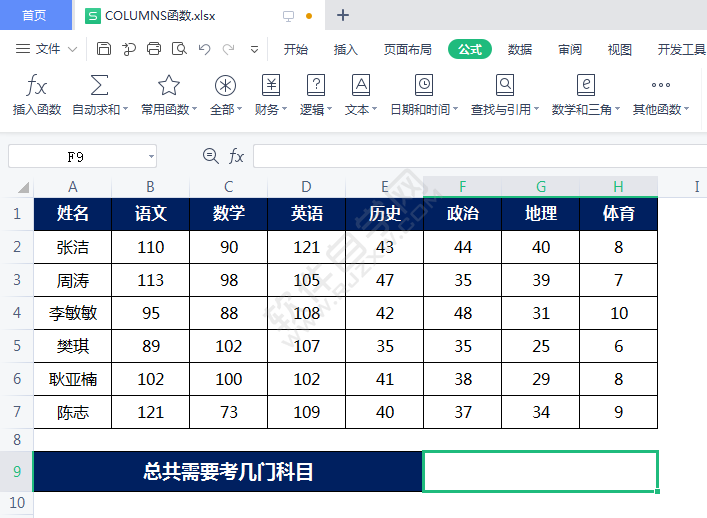The height and width of the screenshot is (518, 707).
Task: Open Text (文本) functions icon
Action: point(361,85)
